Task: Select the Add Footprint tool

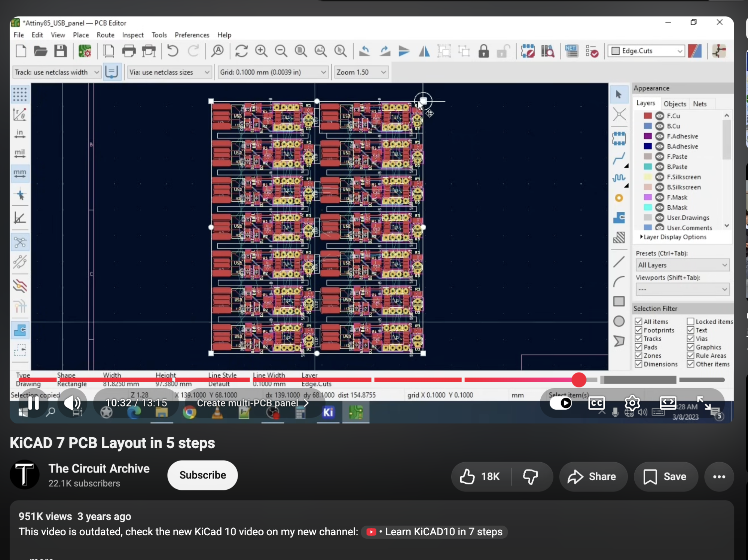Action: pyautogui.click(x=619, y=138)
